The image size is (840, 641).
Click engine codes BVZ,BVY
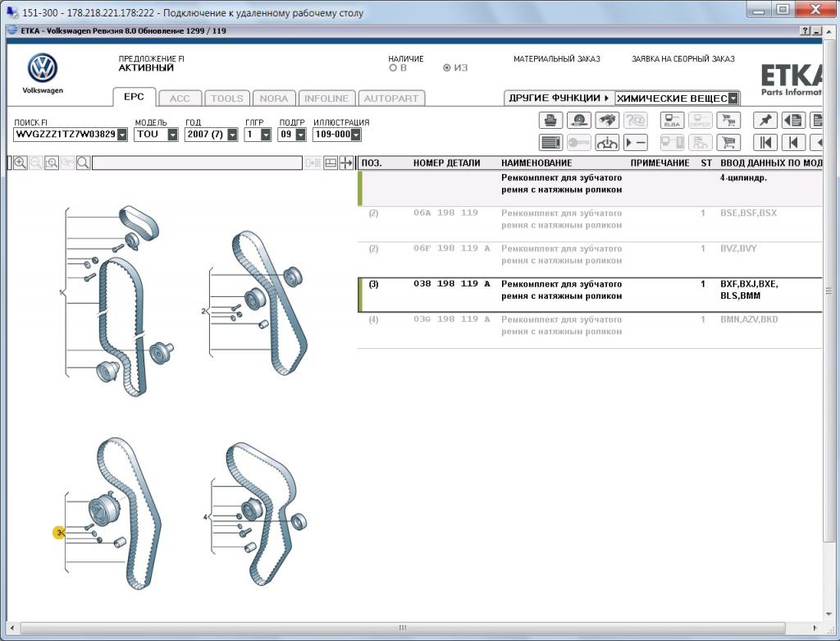738,248
